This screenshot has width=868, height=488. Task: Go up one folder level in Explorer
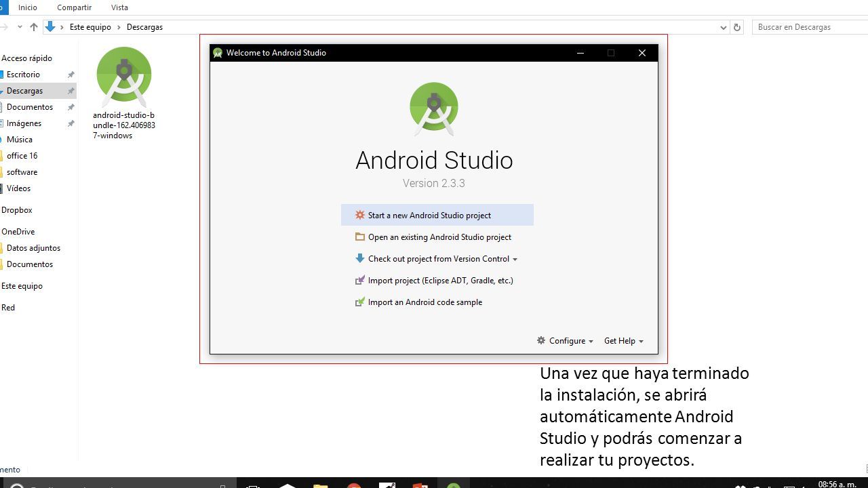click(x=34, y=27)
